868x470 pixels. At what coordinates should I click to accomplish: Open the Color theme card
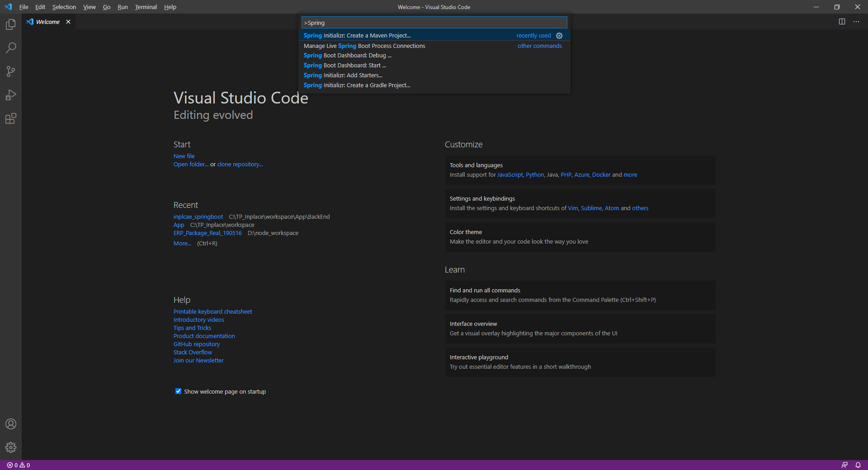(580, 237)
